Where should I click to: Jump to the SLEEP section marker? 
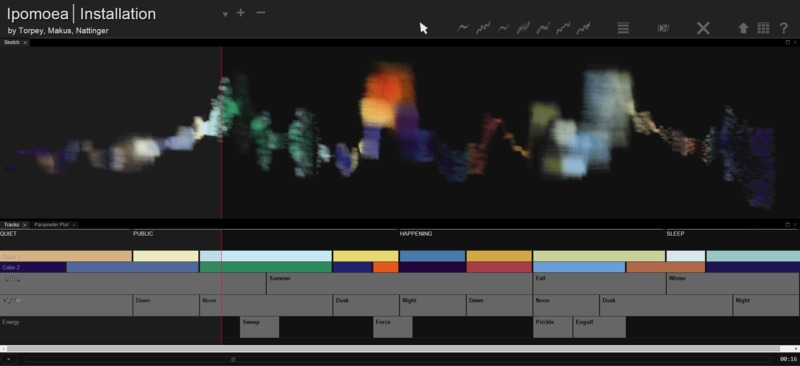(675, 234)
